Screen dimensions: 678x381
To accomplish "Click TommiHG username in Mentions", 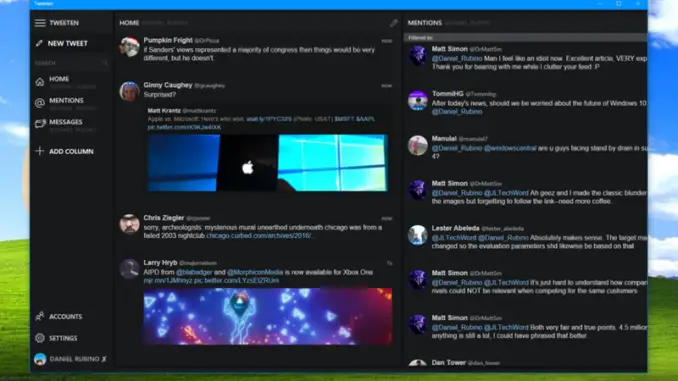I will (x=448, y=93).
